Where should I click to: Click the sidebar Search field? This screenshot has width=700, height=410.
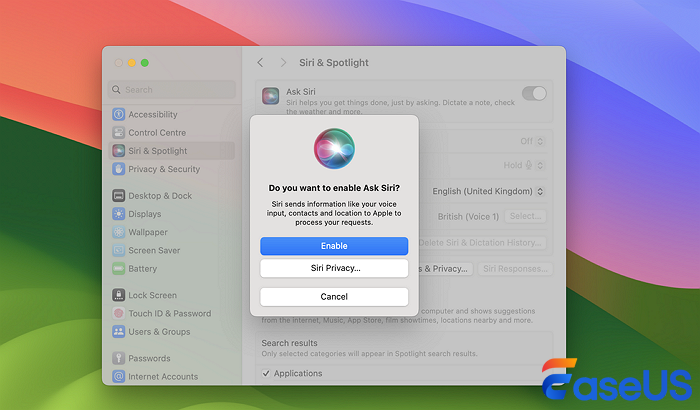pyautogui.click(x=172, y=90)
